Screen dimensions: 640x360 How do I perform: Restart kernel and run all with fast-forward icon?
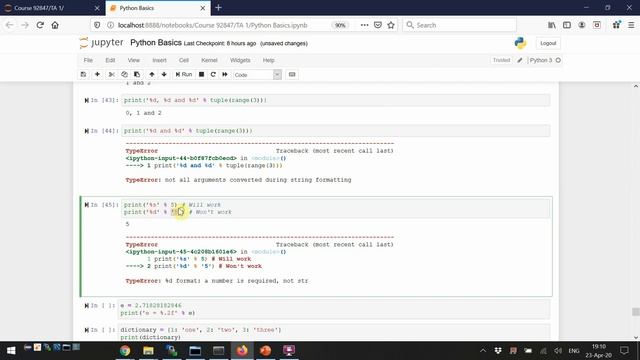pos(225,74)
